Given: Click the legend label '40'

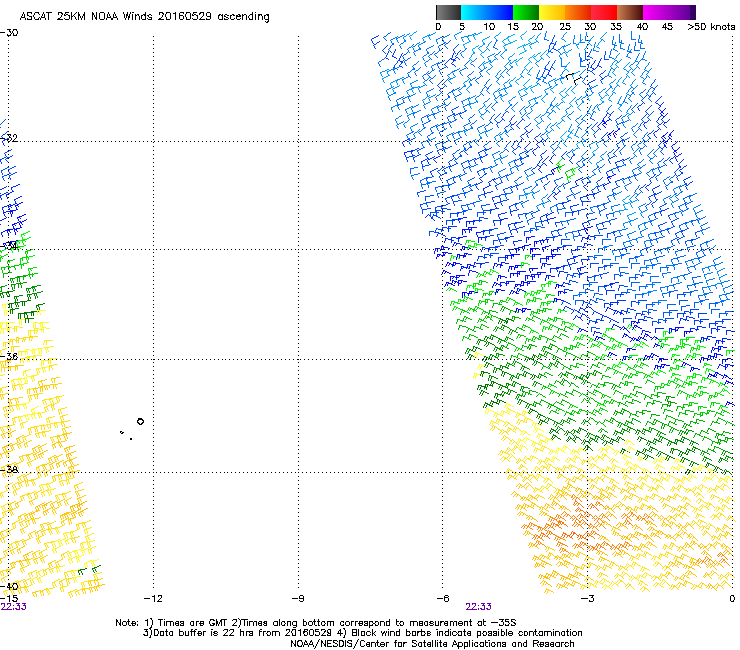Looking at the screenshot, I should (x=642, y=27).
